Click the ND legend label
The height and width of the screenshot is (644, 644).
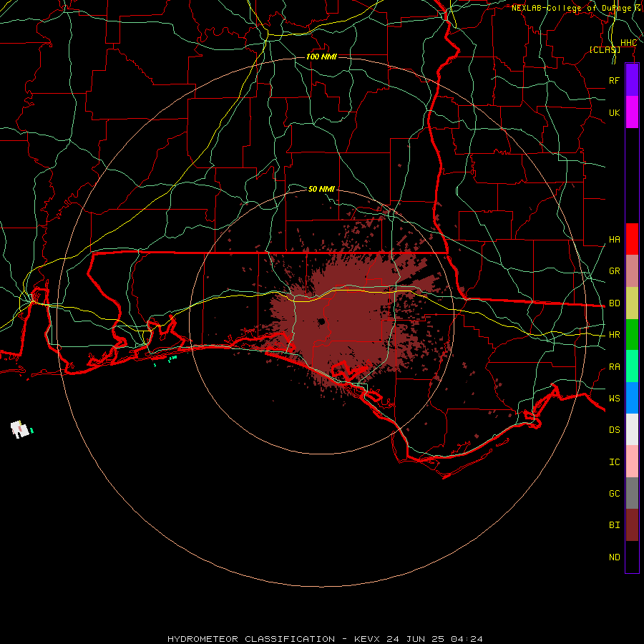pyautogui.click(x=614, y=557)
